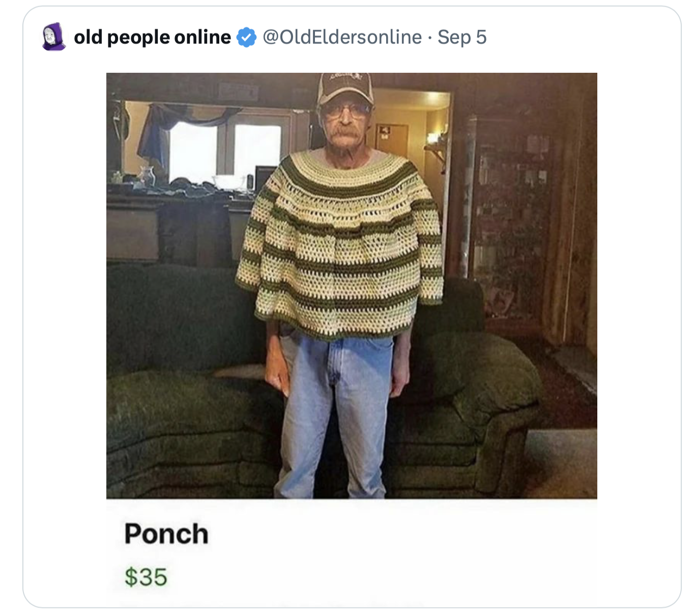Click the man's baseball cap in photo
The image size is (695, 616).
click(x=345, y=89)
